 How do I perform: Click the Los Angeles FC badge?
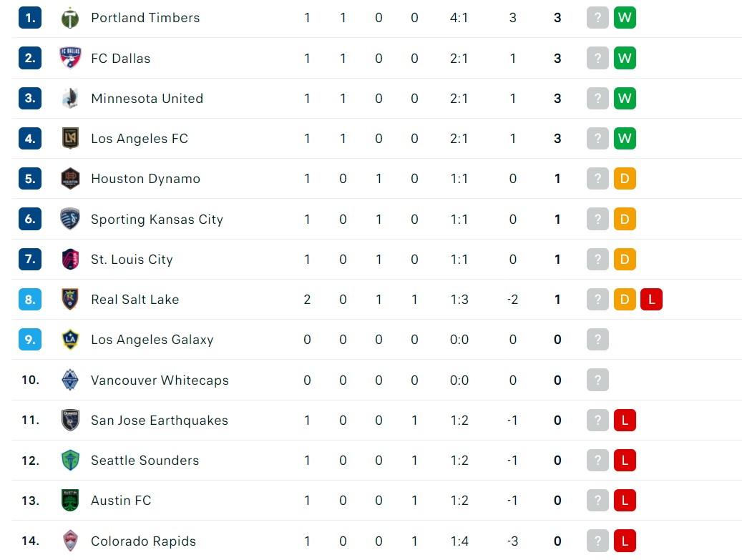click(x=70, y=139)
